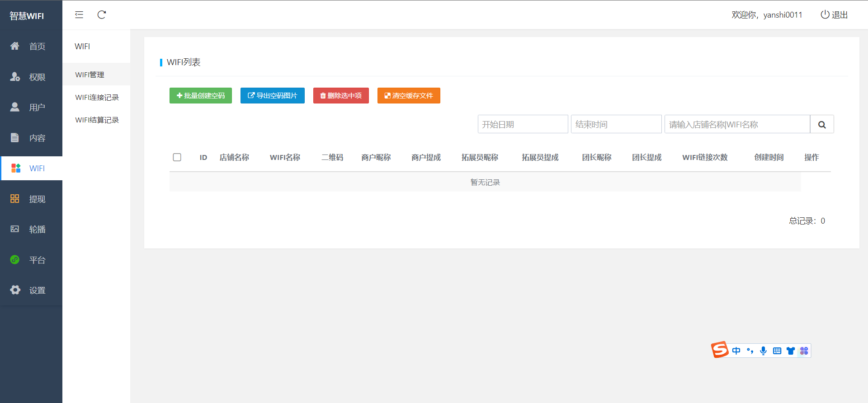Open the 首页 home menu
This screenshot has height=403, width=868.
[31, 46]
